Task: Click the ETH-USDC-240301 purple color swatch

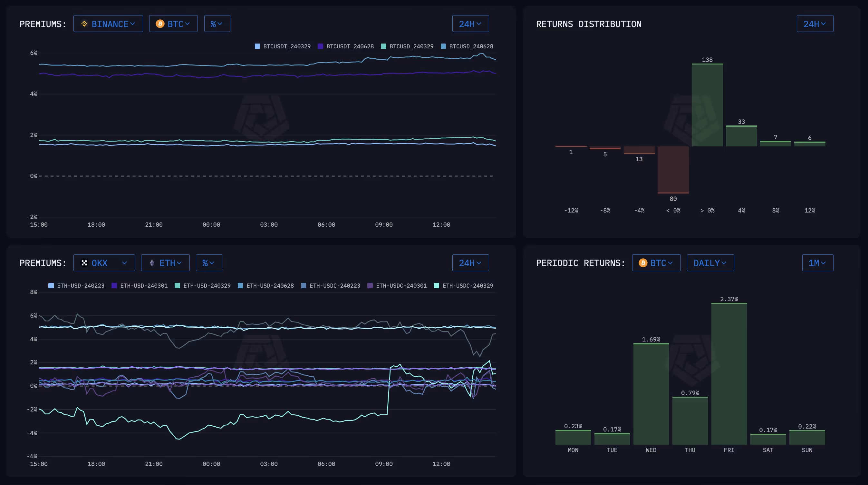Action: click(x=370, y=285)
